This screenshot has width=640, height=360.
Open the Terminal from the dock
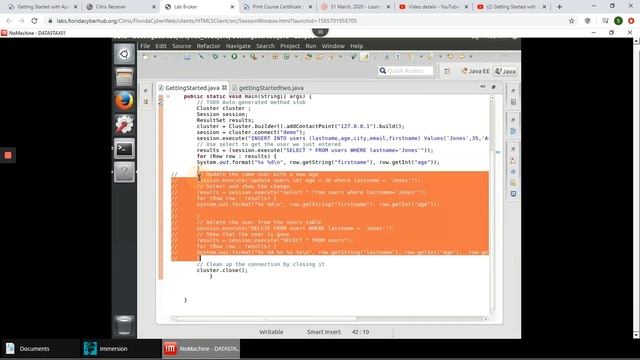[x=124, y=149]
